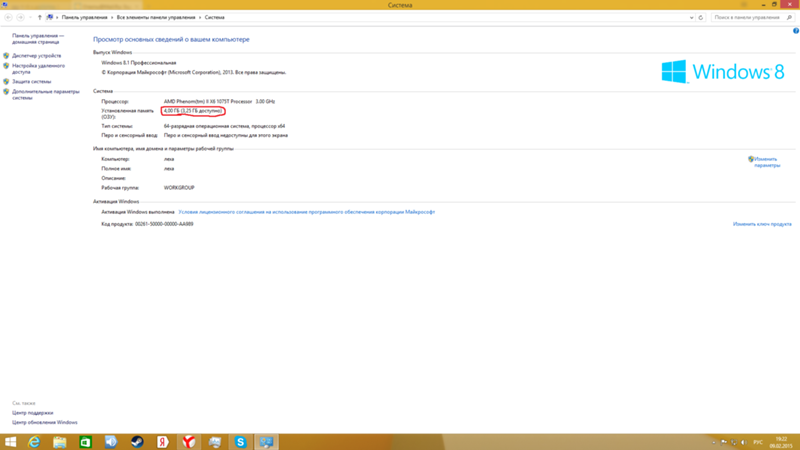Open the speaker app taskbar icon
The height and width of the screenshot is (450, 800).
coord(111,442)
